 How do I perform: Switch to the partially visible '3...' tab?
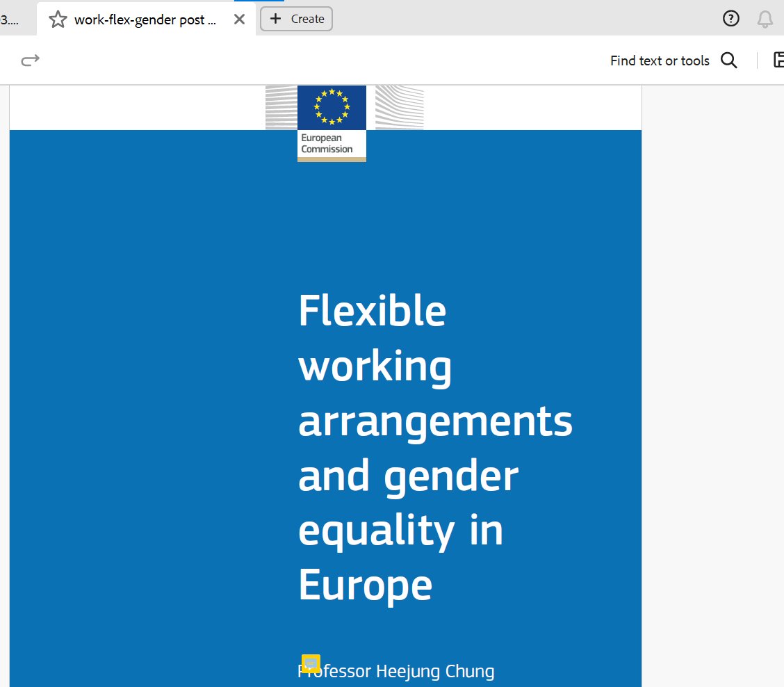[10, 19]
